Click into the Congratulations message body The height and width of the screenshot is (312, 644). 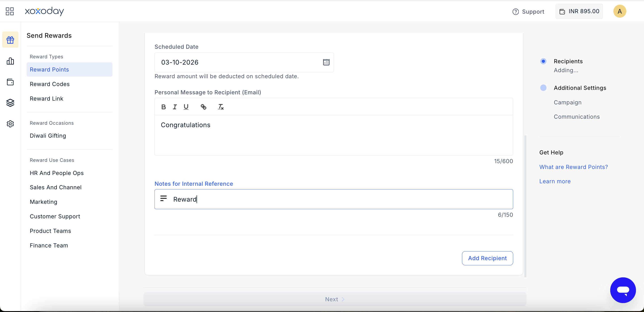click(x=334, y=135)
